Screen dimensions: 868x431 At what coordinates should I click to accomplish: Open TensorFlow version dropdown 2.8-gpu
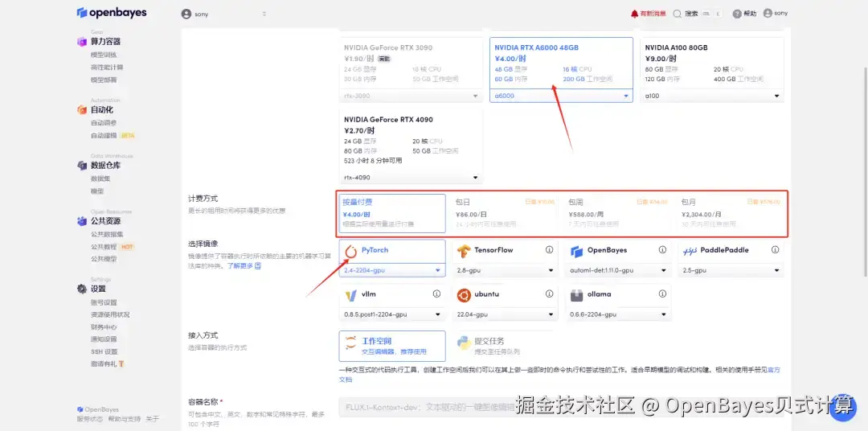505,270
